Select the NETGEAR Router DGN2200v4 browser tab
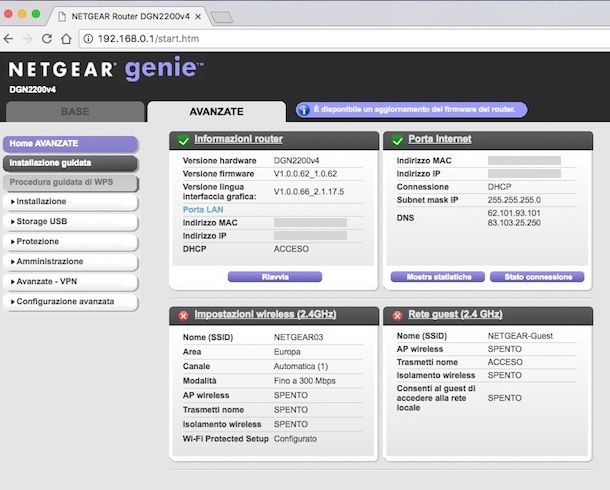 (130, 16)
